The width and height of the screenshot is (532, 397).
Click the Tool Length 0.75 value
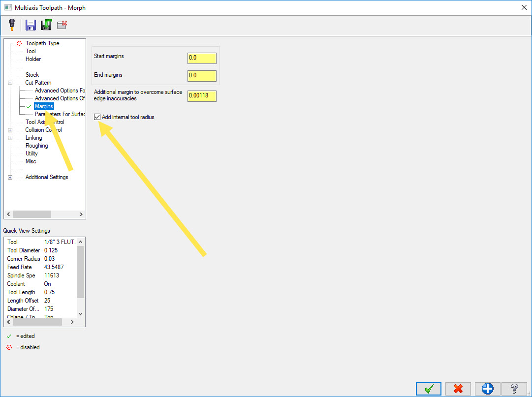coord(50,292)
